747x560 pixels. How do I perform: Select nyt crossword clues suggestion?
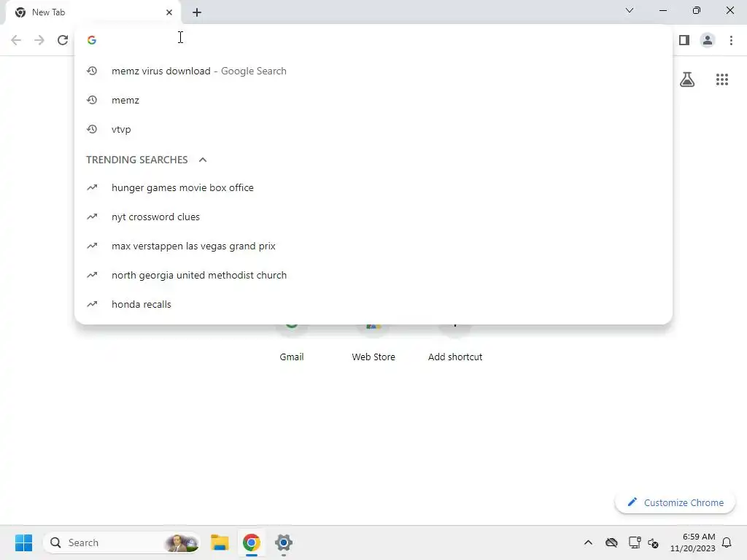tap(373, 217)
